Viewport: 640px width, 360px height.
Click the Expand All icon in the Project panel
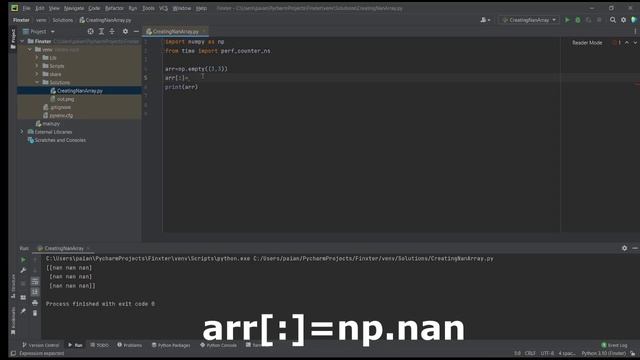click(101, 31)
